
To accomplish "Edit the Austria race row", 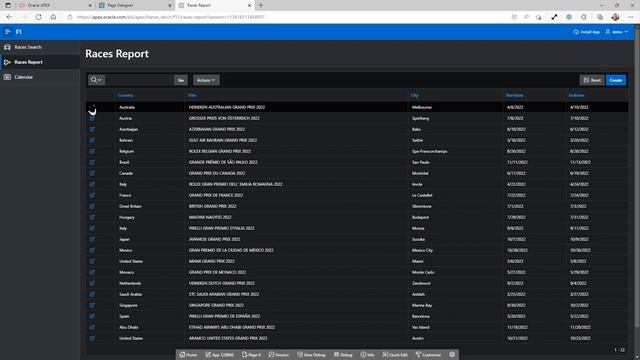I will [x=92, y=118].
